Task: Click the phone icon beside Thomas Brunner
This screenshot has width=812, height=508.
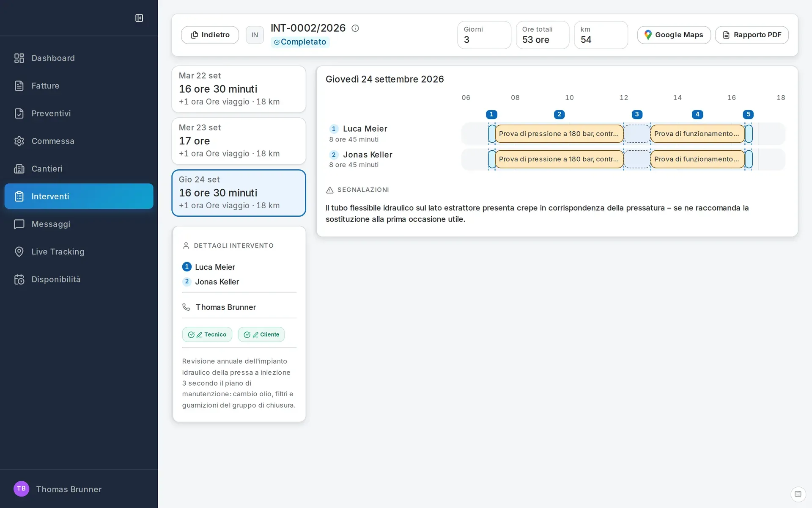Action: pos(186,307)
